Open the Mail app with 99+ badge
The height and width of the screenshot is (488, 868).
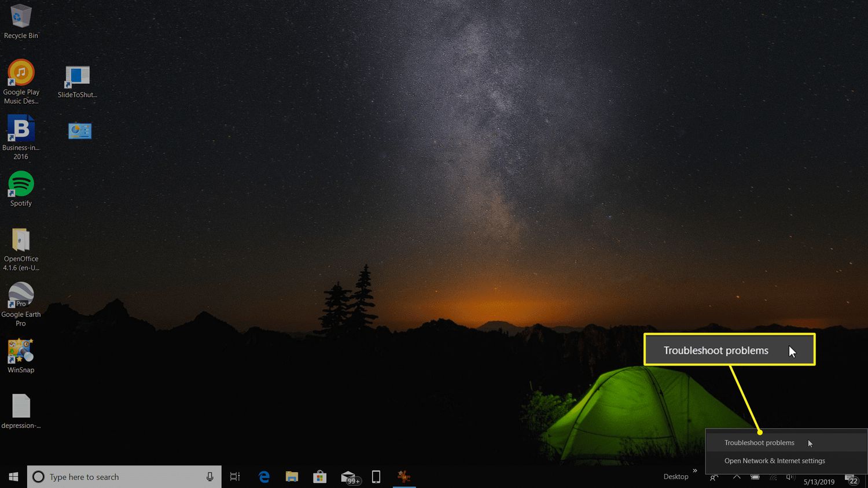click(x=349, y=477)
